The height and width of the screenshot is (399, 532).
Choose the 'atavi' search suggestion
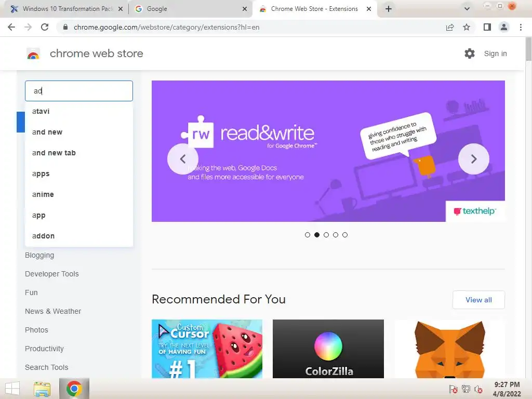79,111
